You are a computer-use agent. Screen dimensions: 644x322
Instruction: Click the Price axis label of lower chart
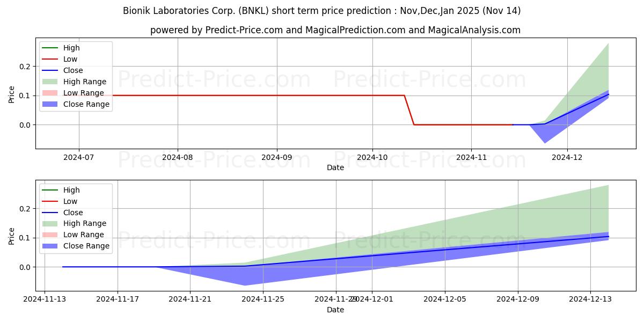coord(12,236)
